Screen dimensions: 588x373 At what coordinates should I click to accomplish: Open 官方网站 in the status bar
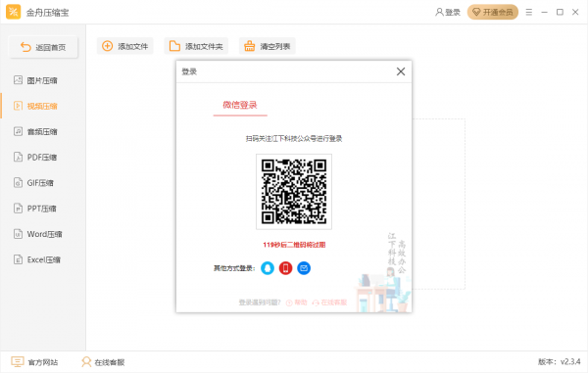[x=34, y=362]
